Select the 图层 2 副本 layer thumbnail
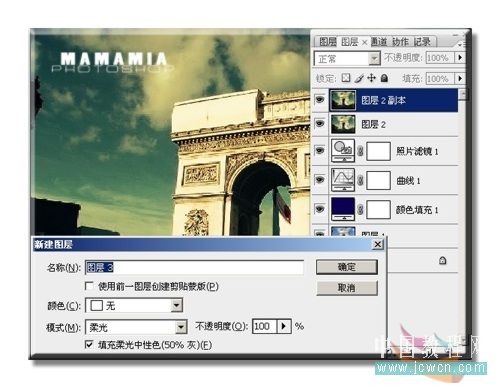This screenshot has width=500, height=388. (x=343, y=100)
